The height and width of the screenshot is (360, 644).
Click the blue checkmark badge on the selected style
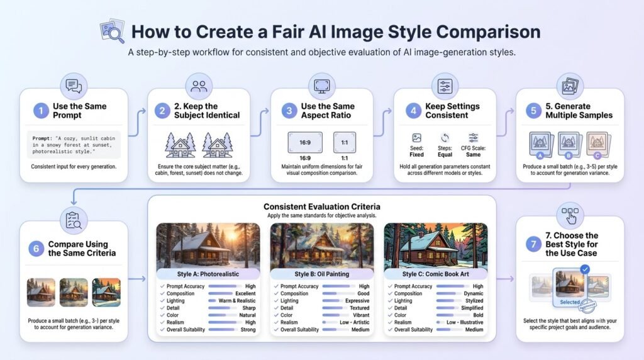point(585,269)
